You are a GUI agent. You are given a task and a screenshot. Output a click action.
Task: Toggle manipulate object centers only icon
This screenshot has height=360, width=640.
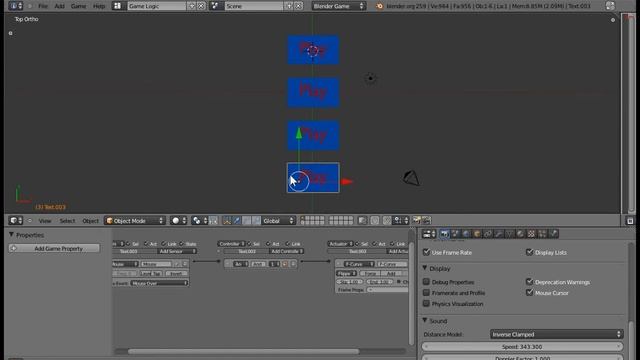214,221
